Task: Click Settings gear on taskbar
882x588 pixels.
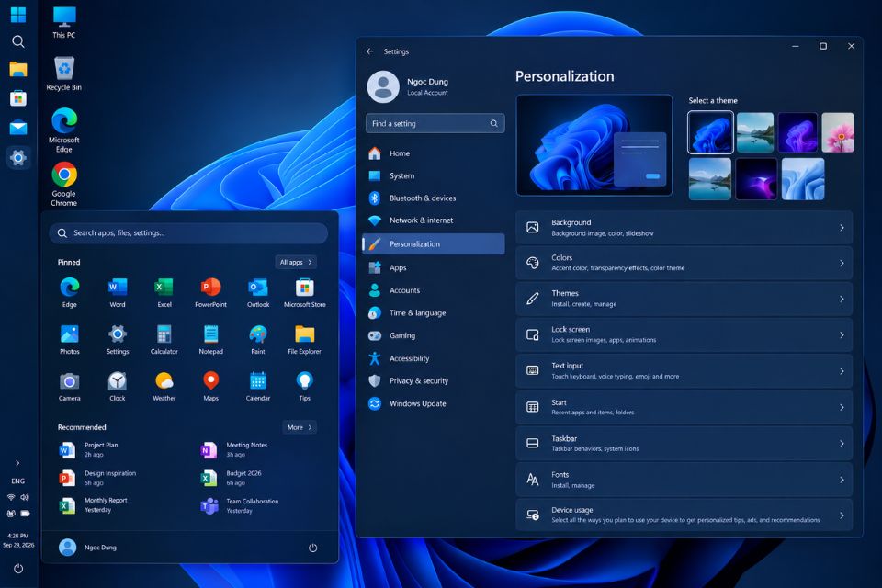Action: pos(18,157)
